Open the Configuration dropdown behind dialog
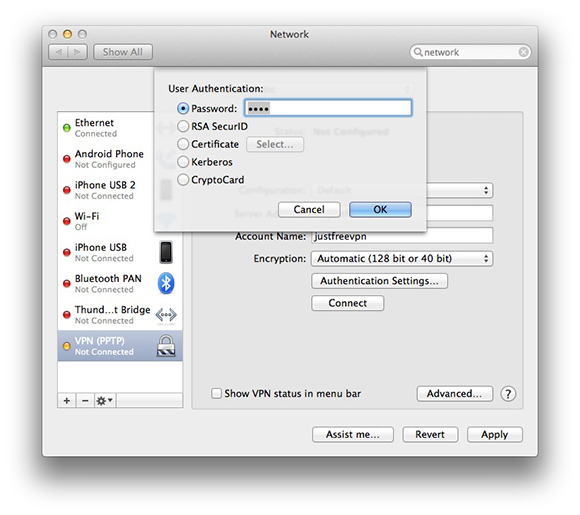Viewport: 580px width, 515px height. pos(460,191)
